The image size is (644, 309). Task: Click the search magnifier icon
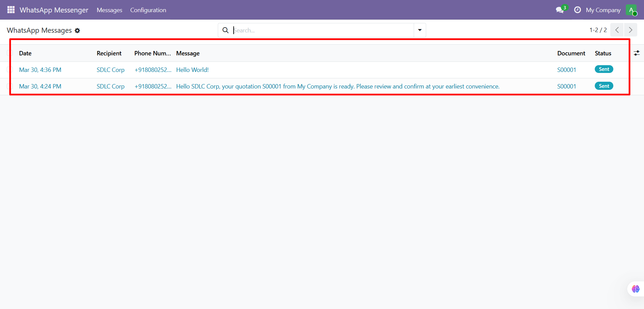(x=225, y=30)
